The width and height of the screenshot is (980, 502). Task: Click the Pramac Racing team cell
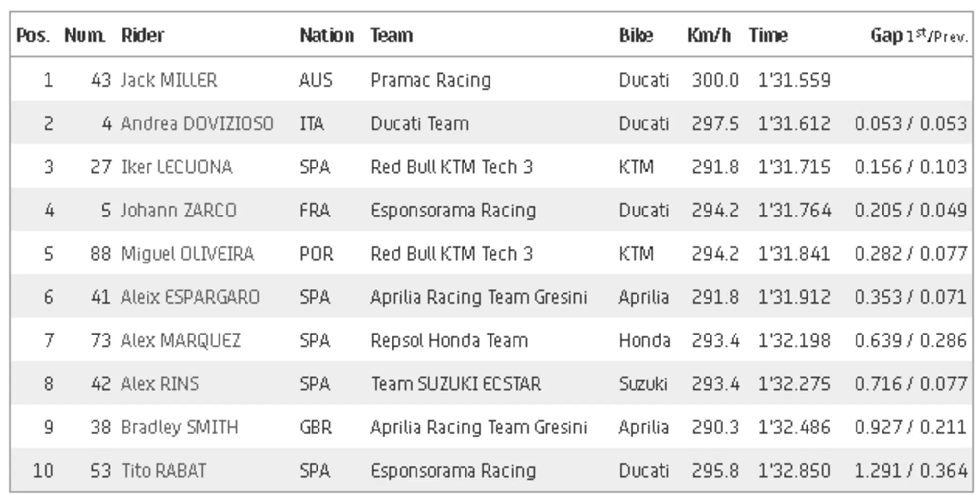tap(430, 80)
